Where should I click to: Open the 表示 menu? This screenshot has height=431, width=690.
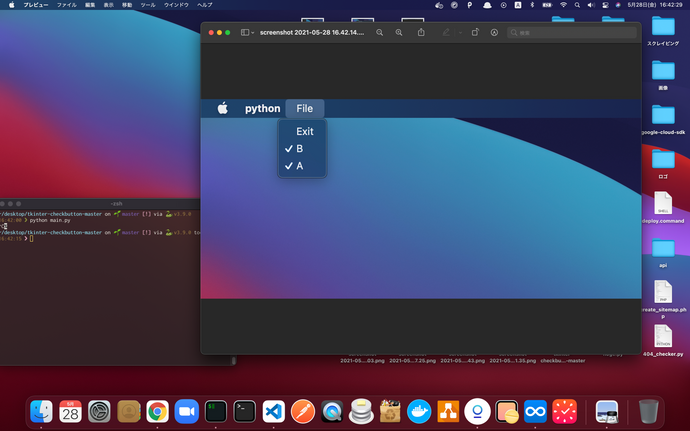coord(108,5)
